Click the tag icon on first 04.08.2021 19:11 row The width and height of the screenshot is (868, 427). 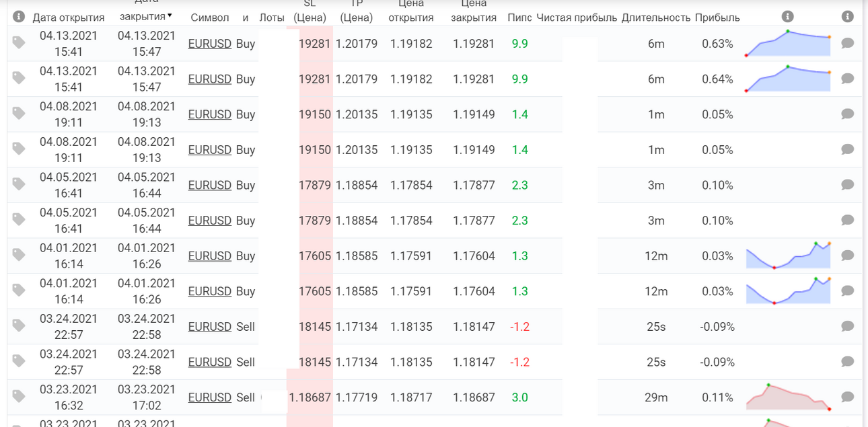[19, 114]
